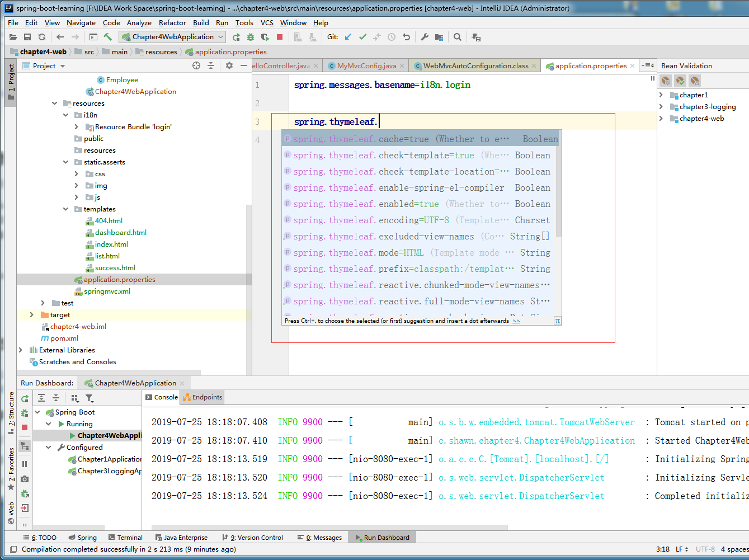Screen dimensions: 749x560
Task: Navigate back with the left arrow icon
Action: [x=60, y=37]
